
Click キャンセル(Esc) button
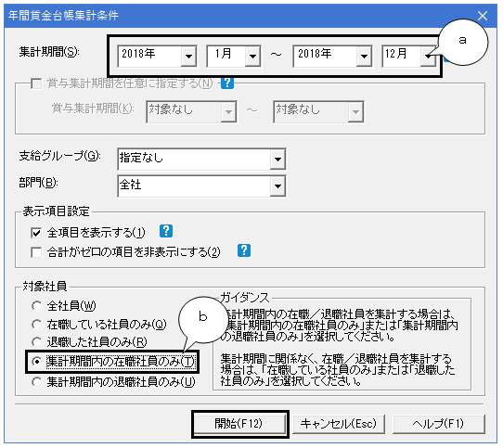(339, 424)
